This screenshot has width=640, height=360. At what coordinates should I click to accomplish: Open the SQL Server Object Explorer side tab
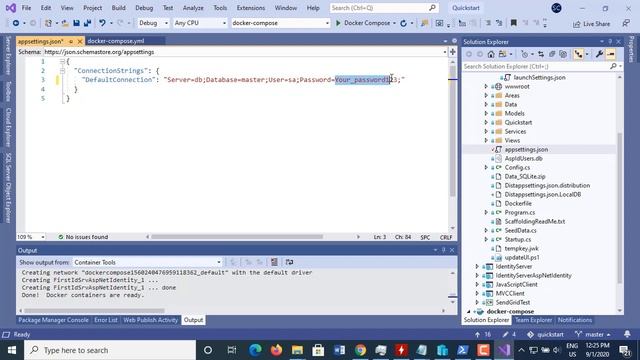8,188
